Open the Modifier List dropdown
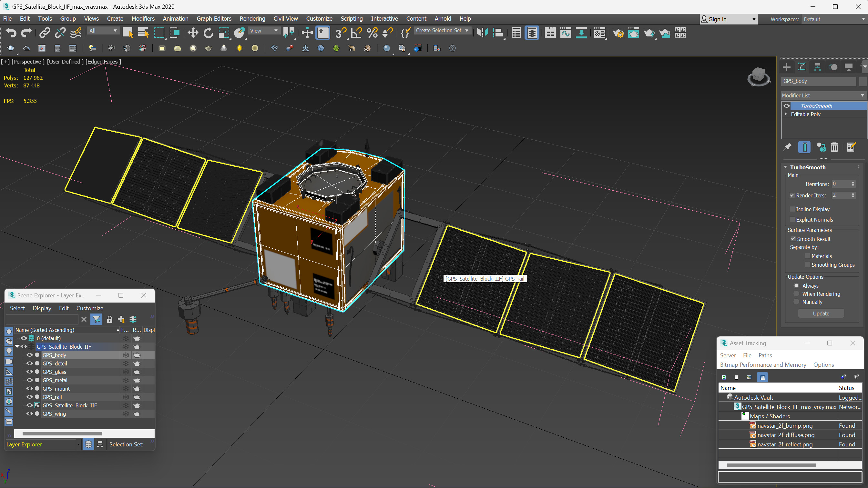The image size is (868, 488). coord(823,95)
